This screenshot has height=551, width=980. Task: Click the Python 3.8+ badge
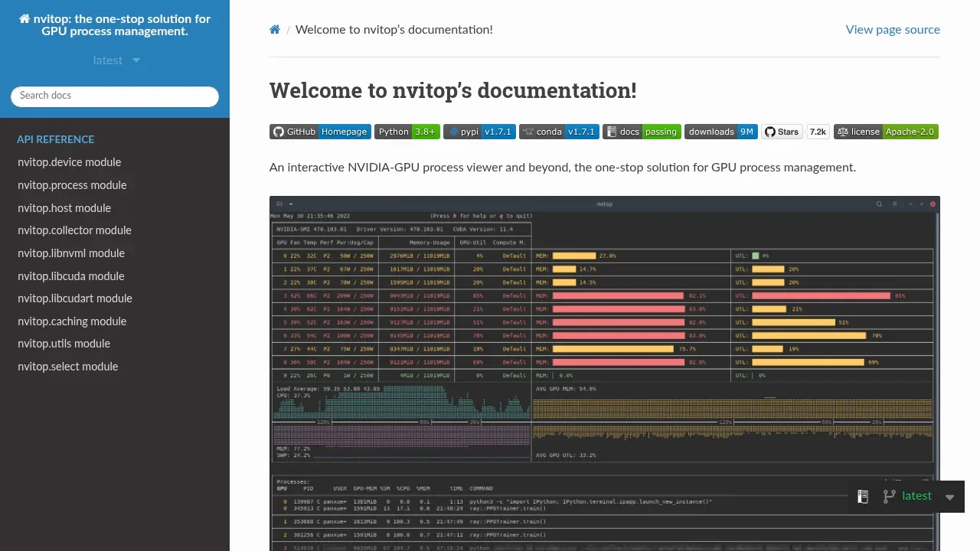pos(407,132)
